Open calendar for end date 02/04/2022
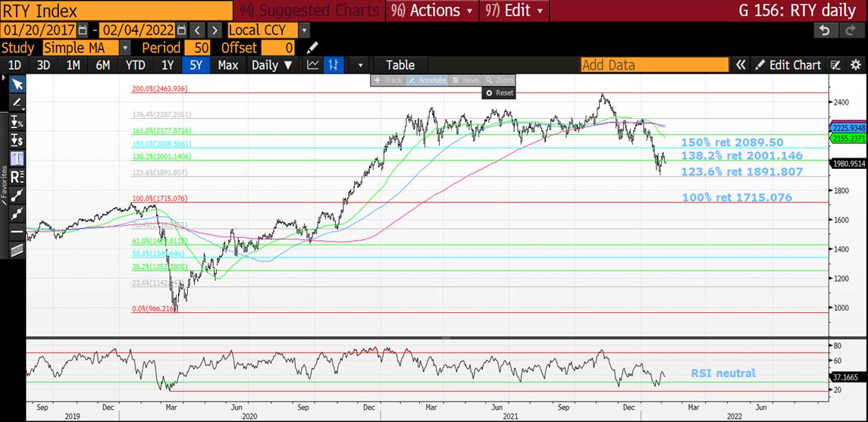 pos(182,30)
